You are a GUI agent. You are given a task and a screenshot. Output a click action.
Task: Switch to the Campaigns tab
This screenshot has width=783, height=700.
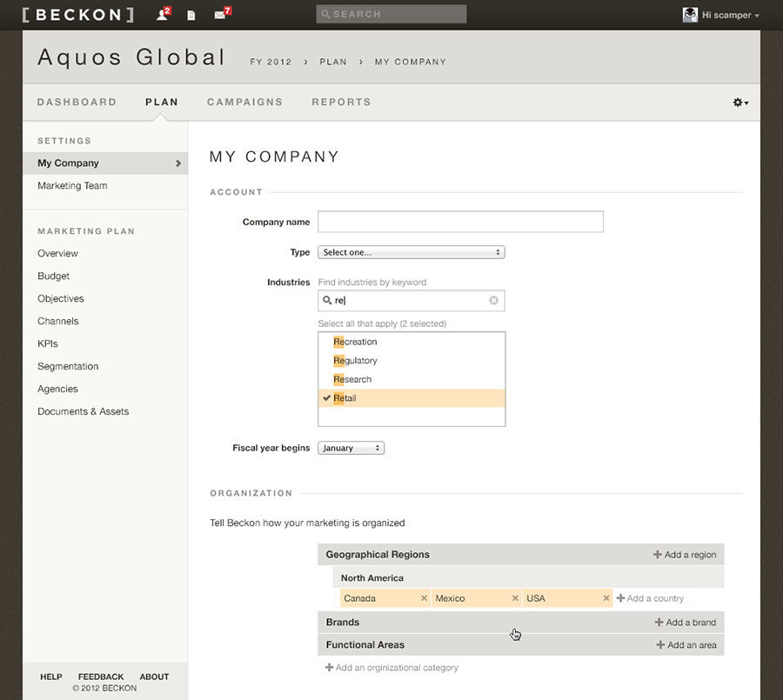[244, 102]
